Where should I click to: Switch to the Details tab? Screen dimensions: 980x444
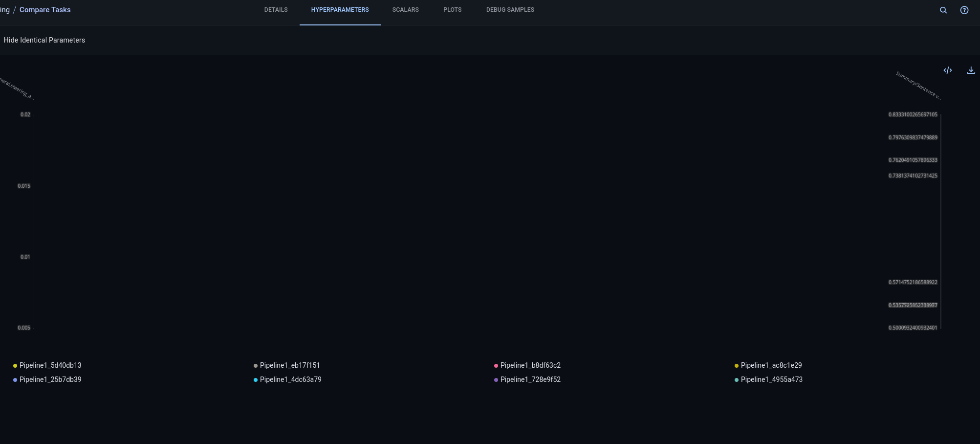(x=276, y=10)
